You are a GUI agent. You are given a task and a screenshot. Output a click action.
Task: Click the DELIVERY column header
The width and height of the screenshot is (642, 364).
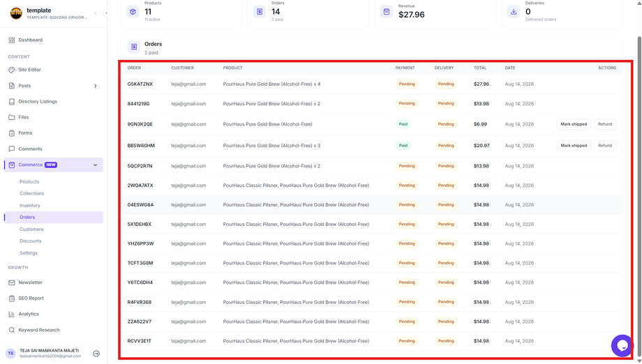click(445, 68)
